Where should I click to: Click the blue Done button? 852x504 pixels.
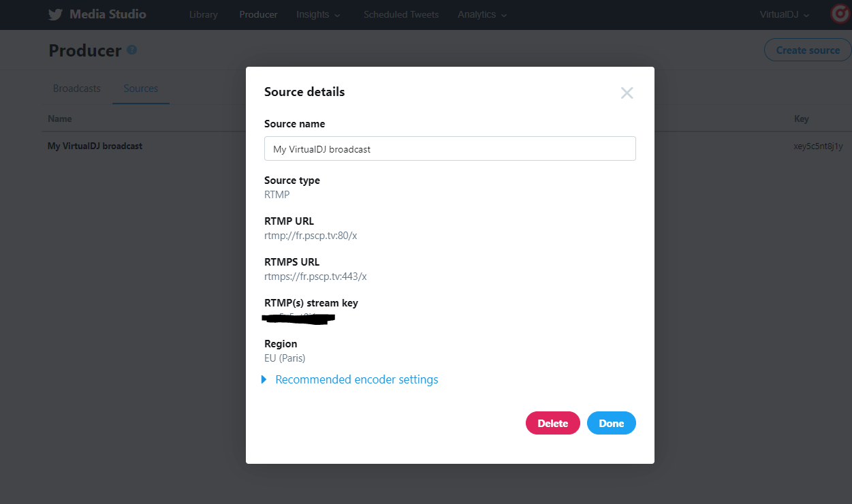pyautogui.click(x=612, y=423)
